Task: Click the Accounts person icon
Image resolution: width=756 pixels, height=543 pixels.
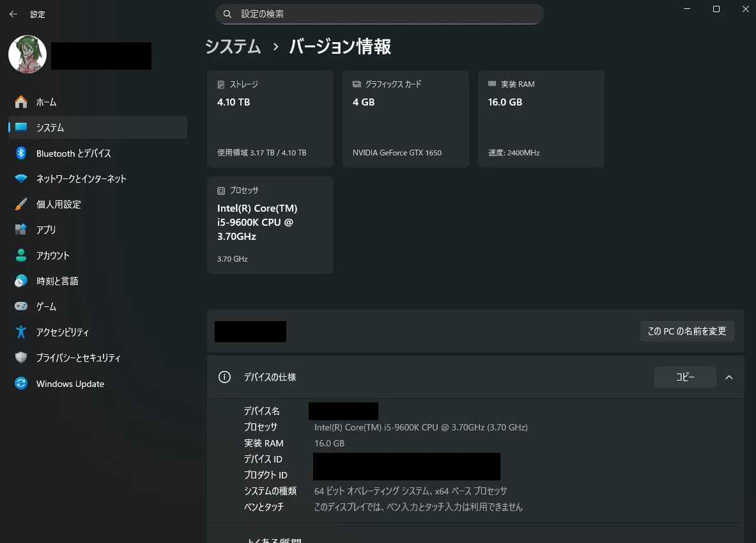Action: point(21,255)
